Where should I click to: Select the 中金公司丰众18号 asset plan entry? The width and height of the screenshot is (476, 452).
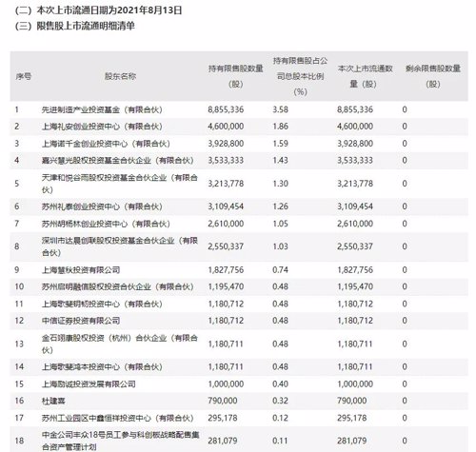point(120,441)
